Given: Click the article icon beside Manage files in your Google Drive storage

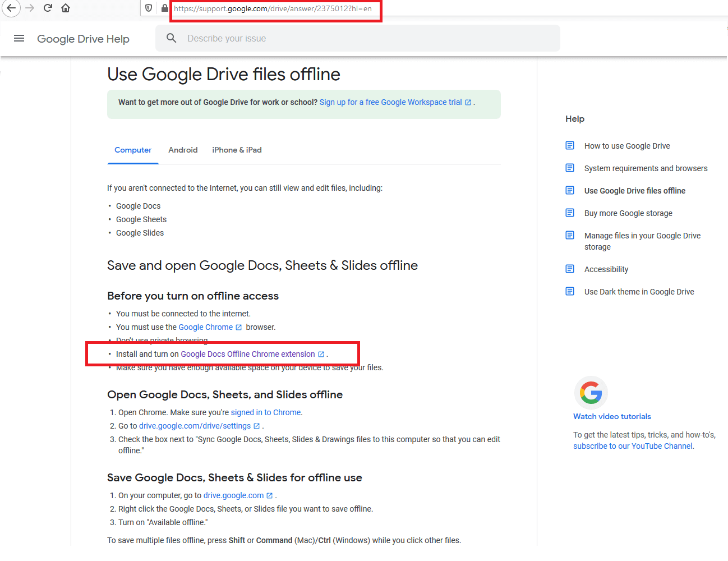Looking at the screenshot, I should tap(570, 235).
